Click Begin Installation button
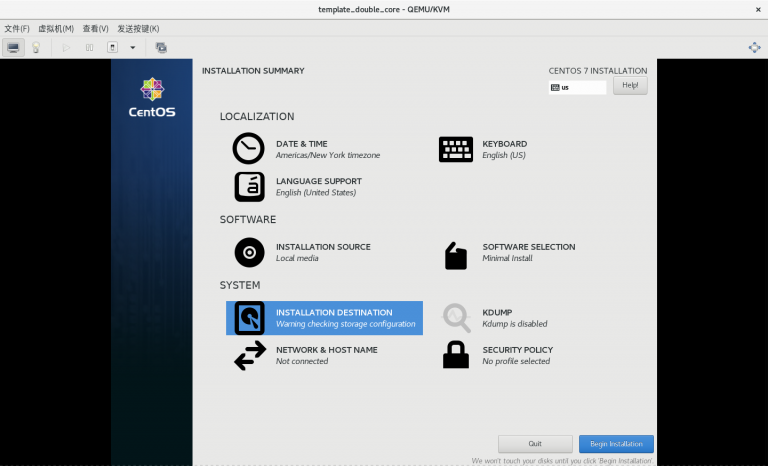This screenshot has width=768, height=466. coord(616,444)
